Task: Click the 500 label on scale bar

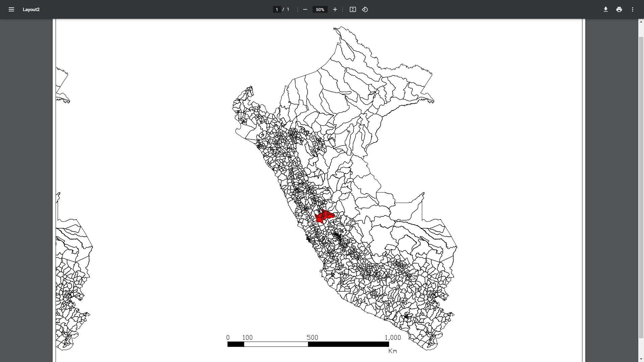Action: [312, 338]
